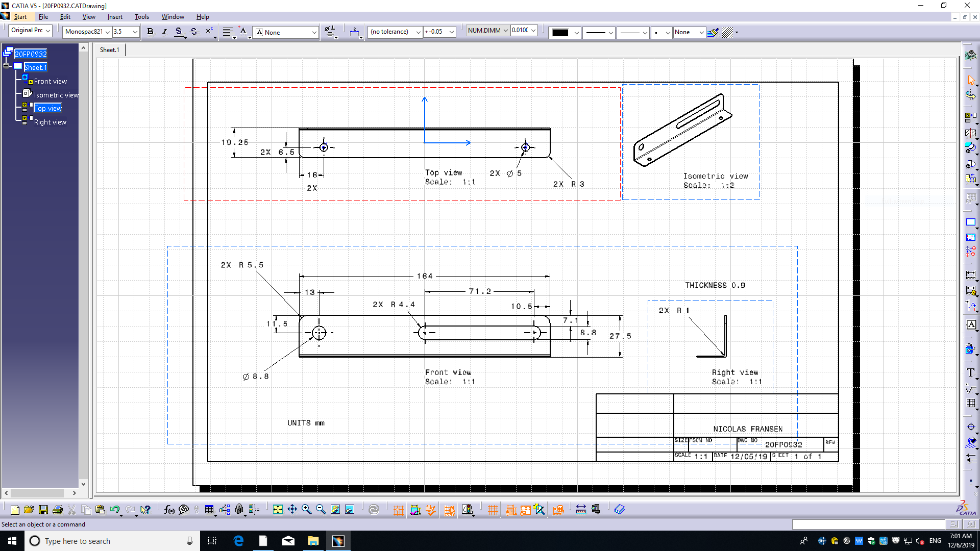The width and height of the screenshot is (980, 551).
Task: Select Isometric view in the tree
Action: (56, 95)
